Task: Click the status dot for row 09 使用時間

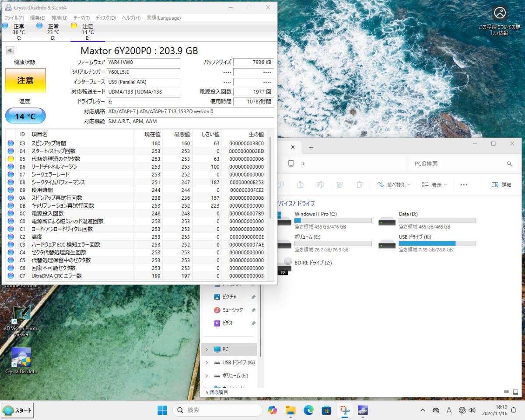Action: pos(11,190)
